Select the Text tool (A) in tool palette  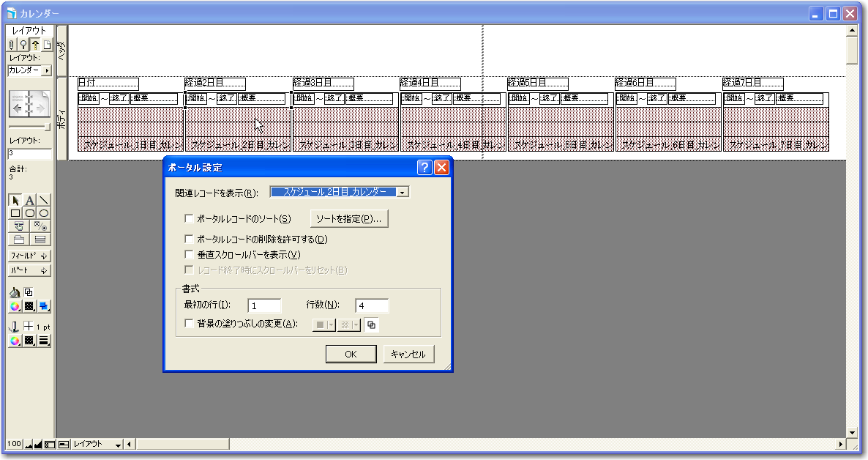tap(30, 200)
